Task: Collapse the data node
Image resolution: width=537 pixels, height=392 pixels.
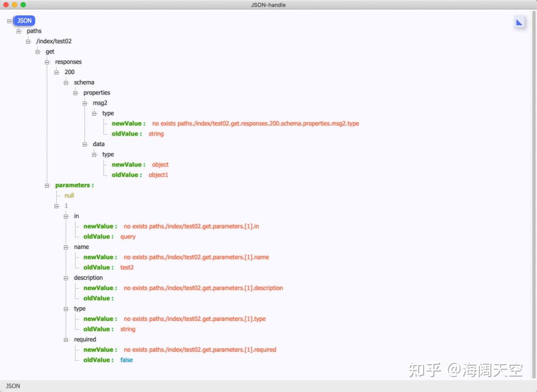Action: click(x=85, y=144)
